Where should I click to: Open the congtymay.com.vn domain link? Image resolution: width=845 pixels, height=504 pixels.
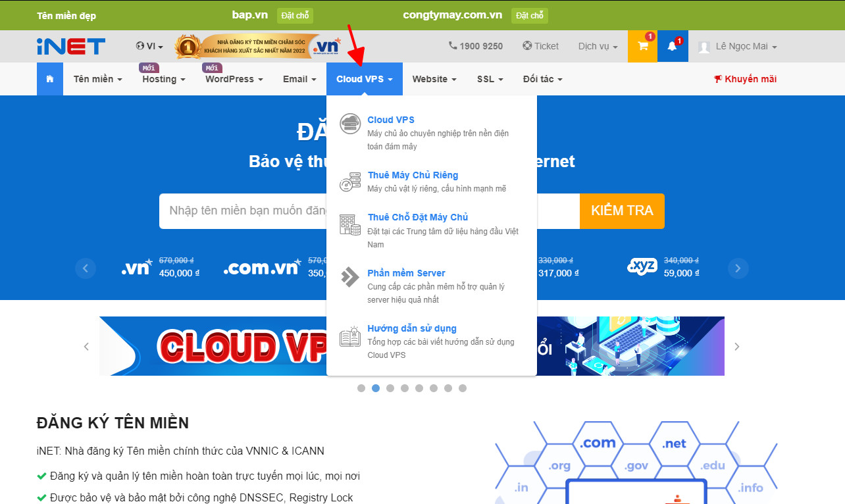(453, 14)
